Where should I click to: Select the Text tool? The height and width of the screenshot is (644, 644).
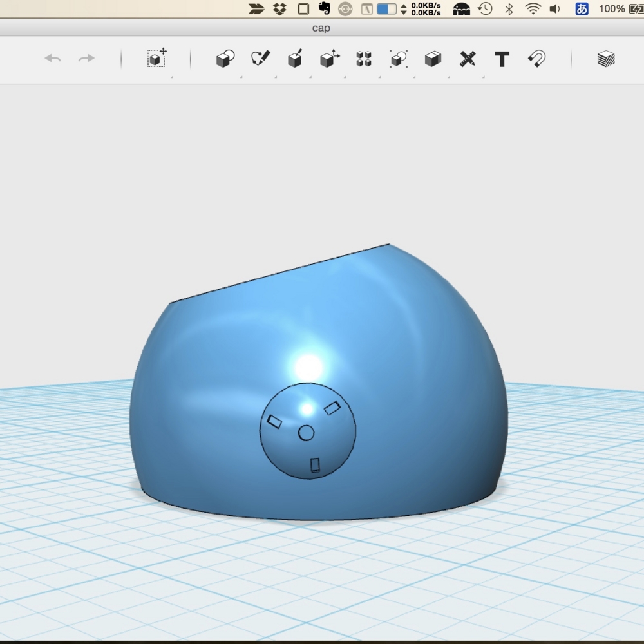[x=502, y=59]
